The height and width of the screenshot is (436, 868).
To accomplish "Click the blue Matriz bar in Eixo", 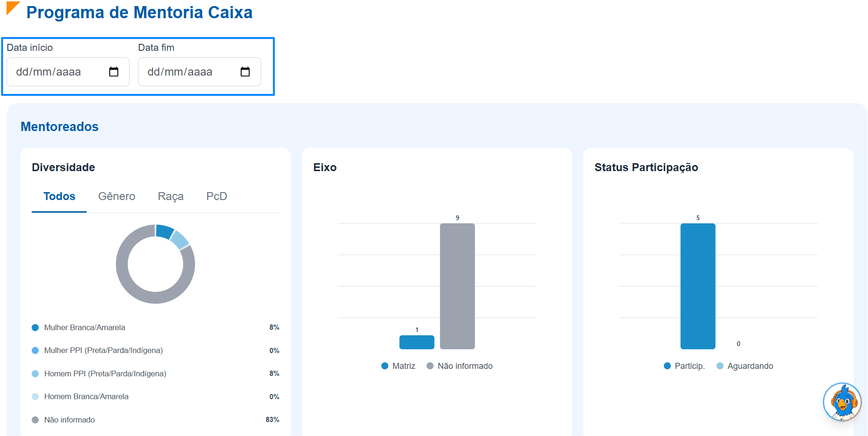I will click(417, 342).
